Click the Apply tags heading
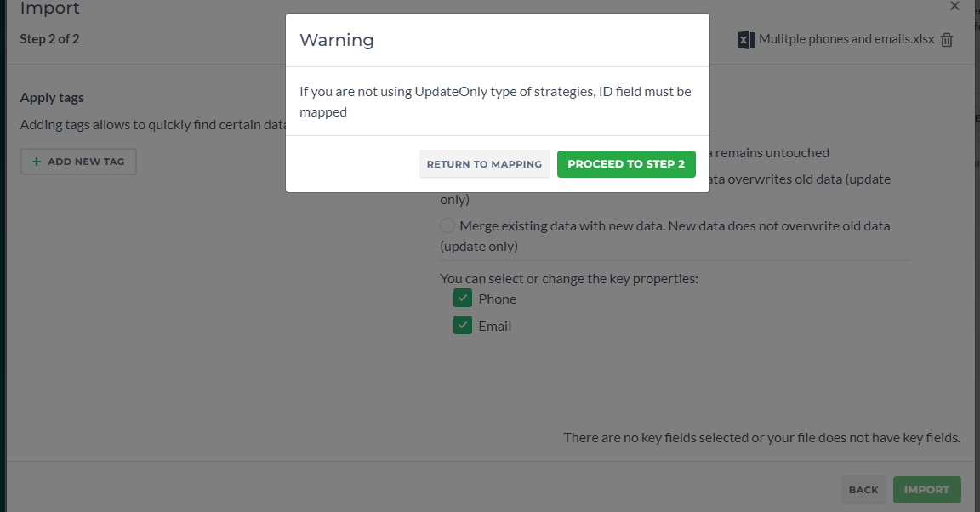Viewport: 980px width, 512px height. click(52, 98)
